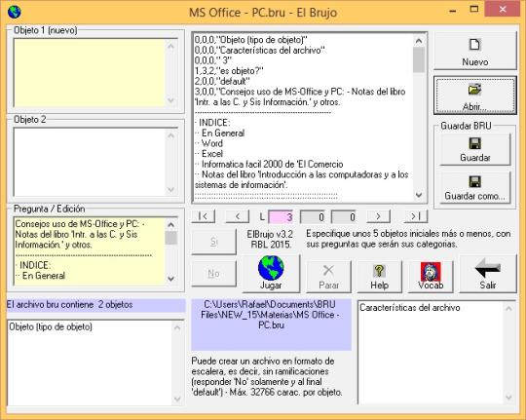Click the 'Word' index entry in the listing
Viewport: 526px width, 420px height.
(212, 143)
